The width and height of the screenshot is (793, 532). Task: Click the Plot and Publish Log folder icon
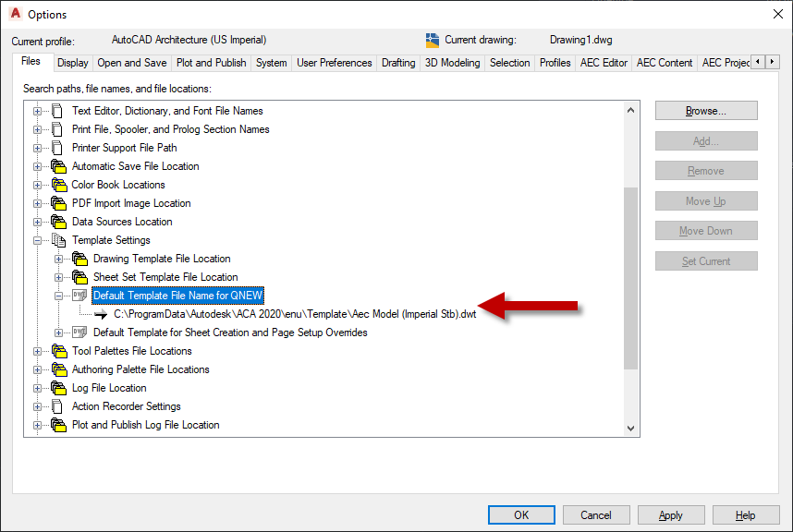pos(58,425)
